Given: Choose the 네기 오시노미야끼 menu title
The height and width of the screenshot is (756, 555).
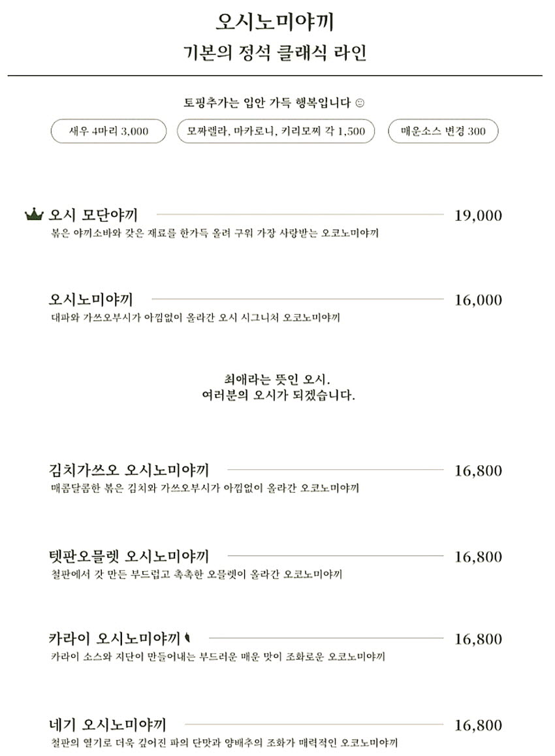Looking at the screenshot, I should point(108,724).
